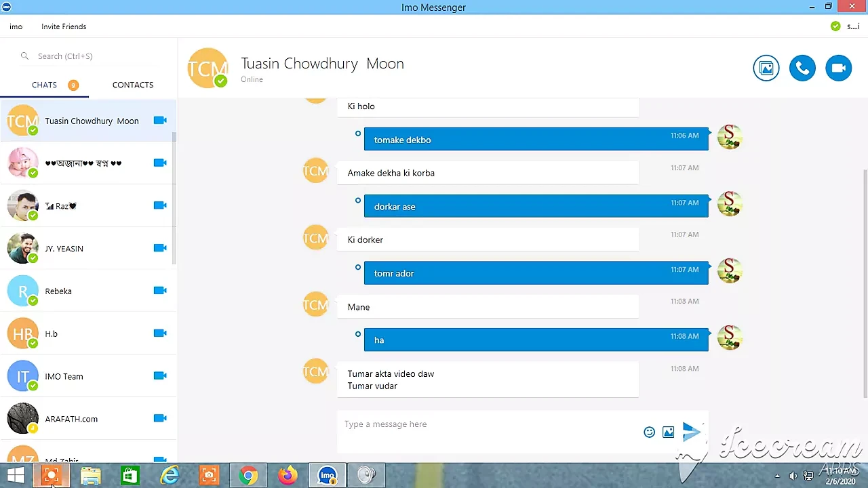This screenshot has width=868, height=488.
Task: Open the Windows Store taskbar icon
Action: pyautogui.click(x=130, y=476)
